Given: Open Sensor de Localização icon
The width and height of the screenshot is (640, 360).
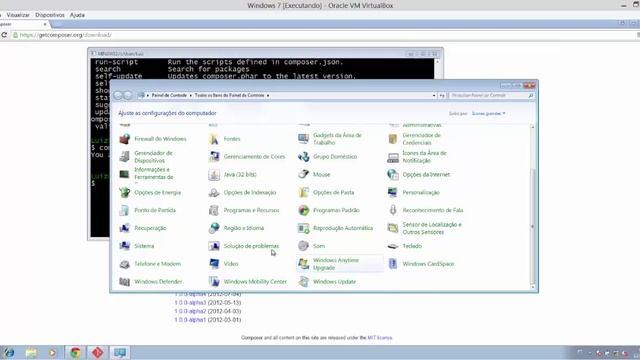Looking at the screenshot, I should point(393,228).
